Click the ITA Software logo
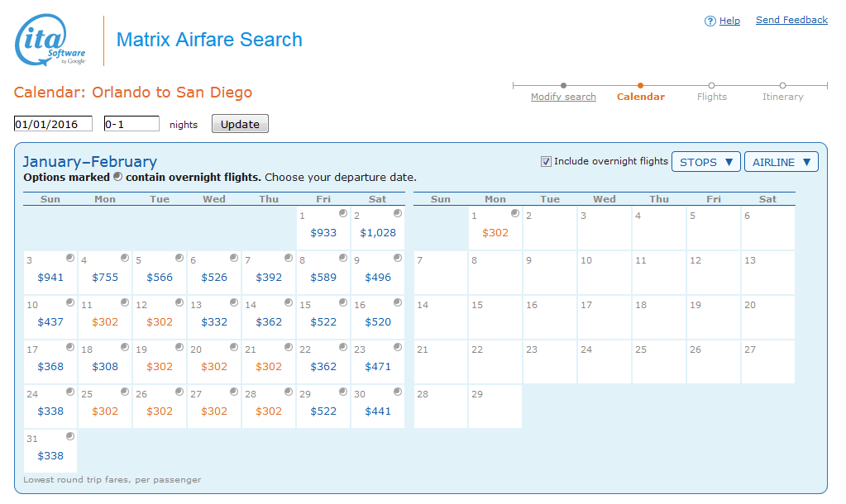Screen dimensions: 846x504 pyautogui.click(x=51, y=41)
